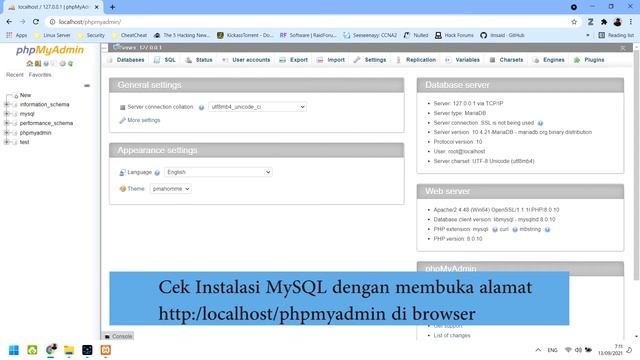Image resolution: width=640 pixels, height=360 pixels.
Task: Click New database link in tree
Action: (25, 95)
